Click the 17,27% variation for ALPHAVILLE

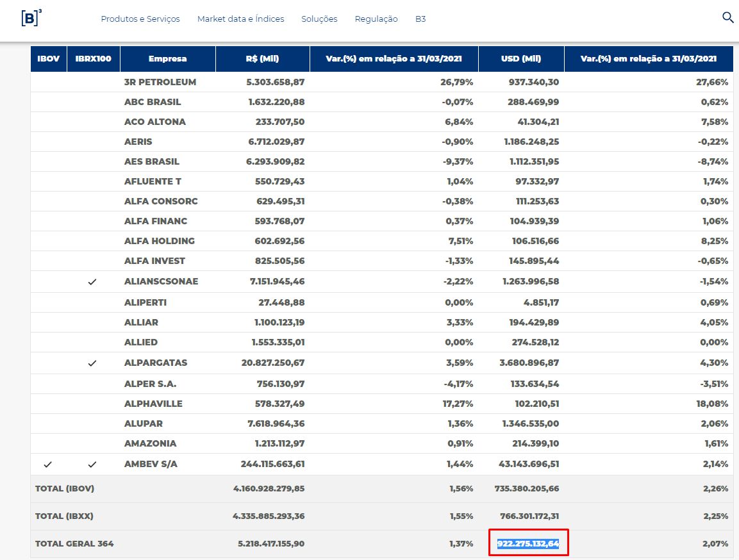(x=458, y=404)
